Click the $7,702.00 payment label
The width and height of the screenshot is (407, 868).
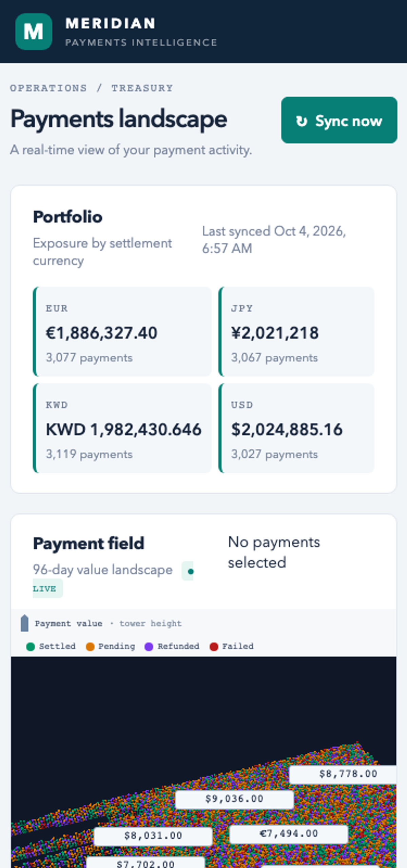point(146,862)
